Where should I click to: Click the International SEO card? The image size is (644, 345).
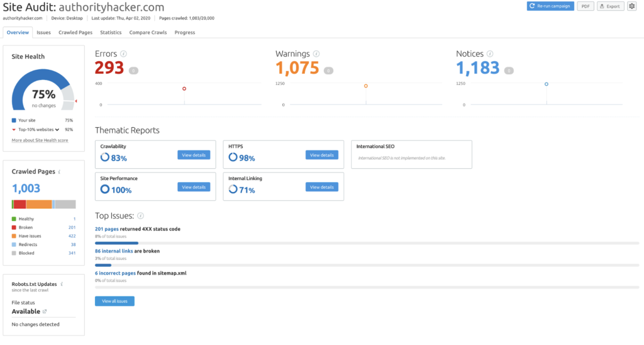click(411, 155)
